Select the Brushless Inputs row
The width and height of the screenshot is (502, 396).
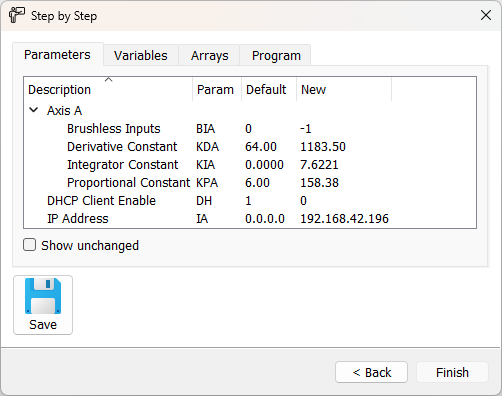click(250, 129)
